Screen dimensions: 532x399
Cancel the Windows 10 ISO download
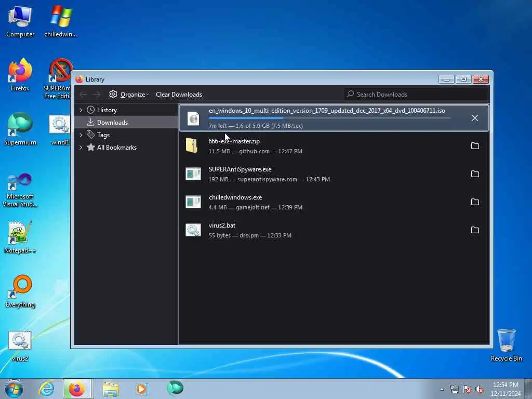pos(475,118)
